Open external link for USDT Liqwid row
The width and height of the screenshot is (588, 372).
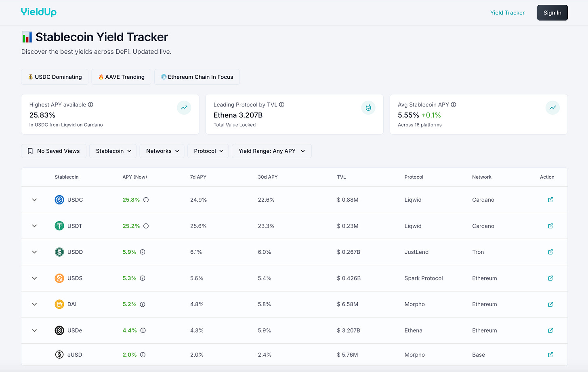click(x=550, y=226)
